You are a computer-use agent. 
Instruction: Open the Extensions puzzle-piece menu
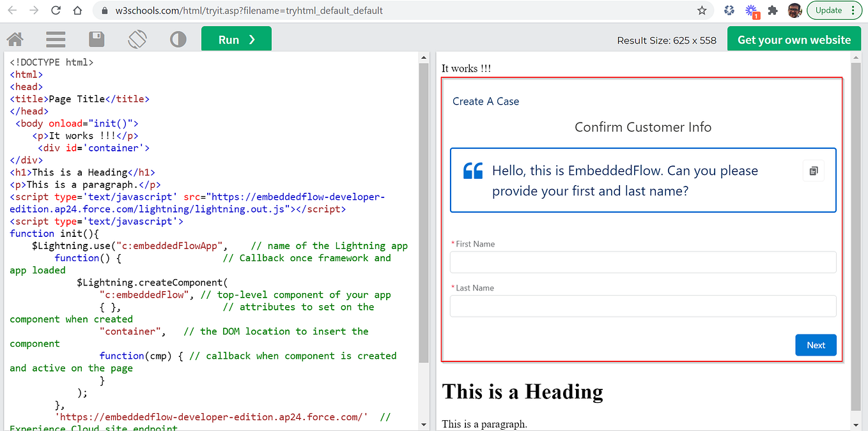click(773, 10)
